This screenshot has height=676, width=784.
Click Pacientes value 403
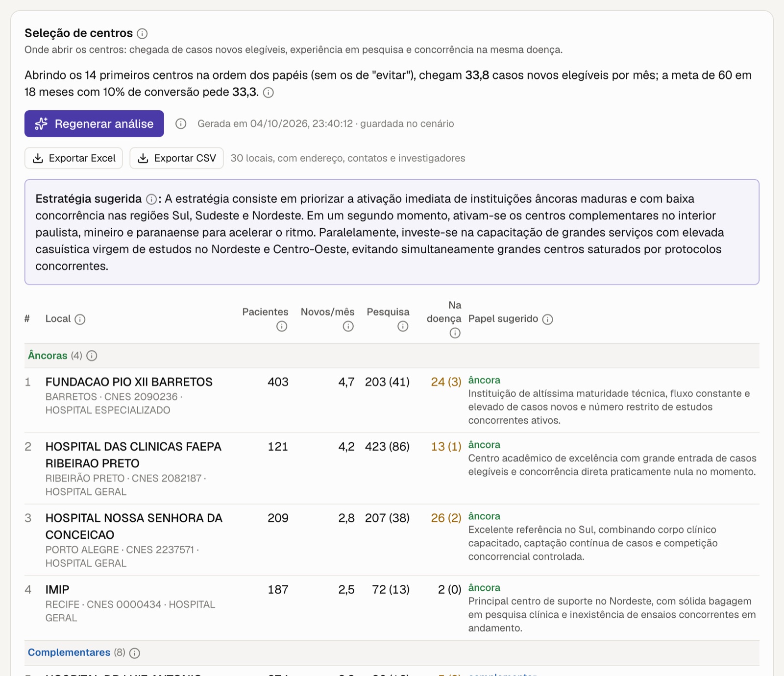pyautogui.click(x=278, y=382)
